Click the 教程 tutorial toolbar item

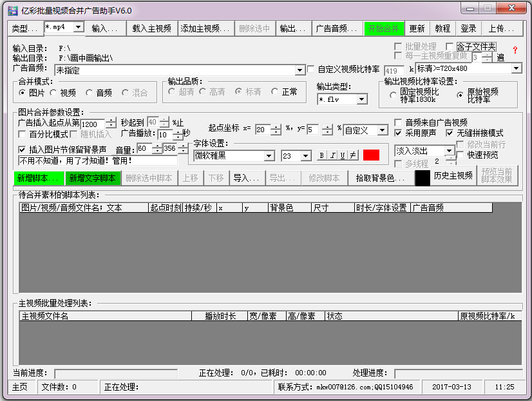click(442, 28)
